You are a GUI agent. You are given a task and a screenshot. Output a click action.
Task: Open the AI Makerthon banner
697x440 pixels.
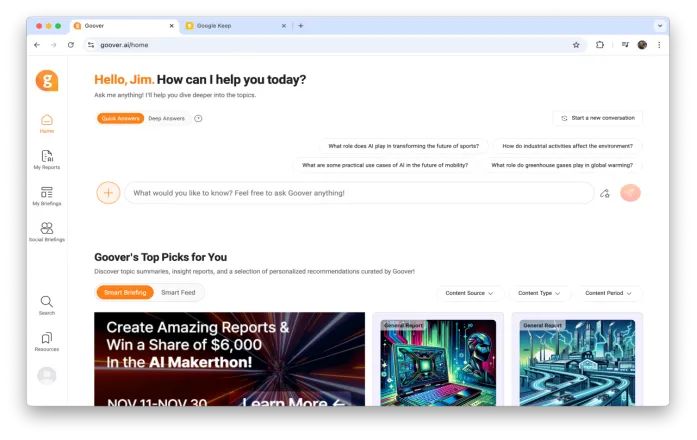pyautogui.click(x=229, y=359)
